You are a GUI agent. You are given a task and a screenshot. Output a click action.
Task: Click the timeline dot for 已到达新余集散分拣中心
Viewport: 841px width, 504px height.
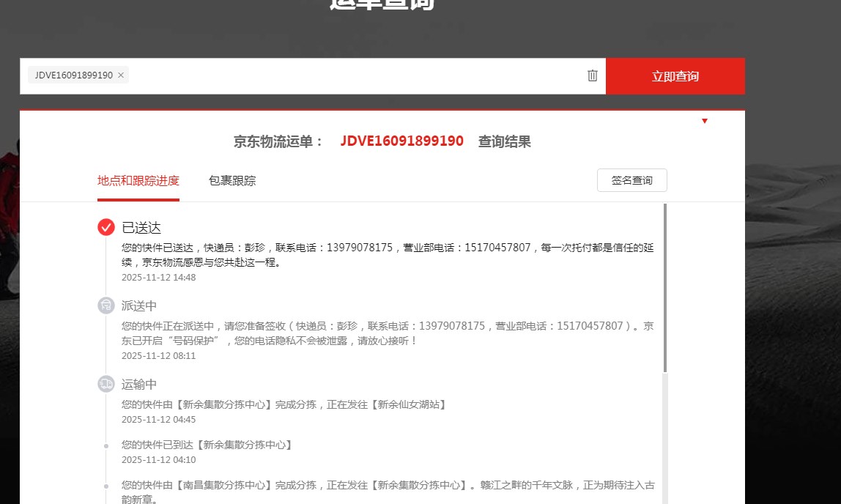106,445
